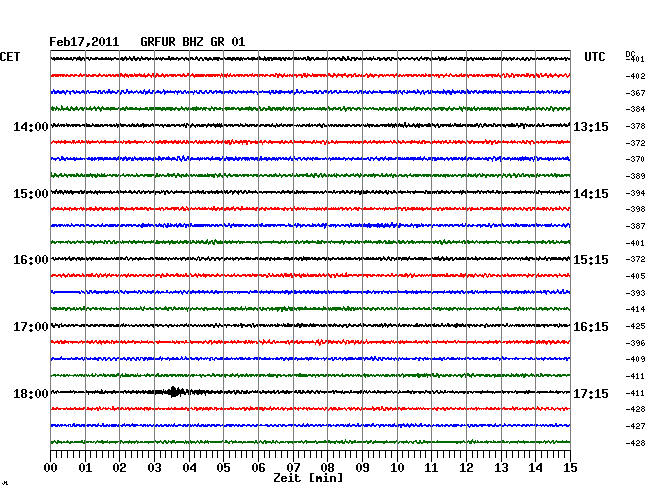
Task: Click the DC offset value -427
Action: pyautogui.click(x=635, y=426)
